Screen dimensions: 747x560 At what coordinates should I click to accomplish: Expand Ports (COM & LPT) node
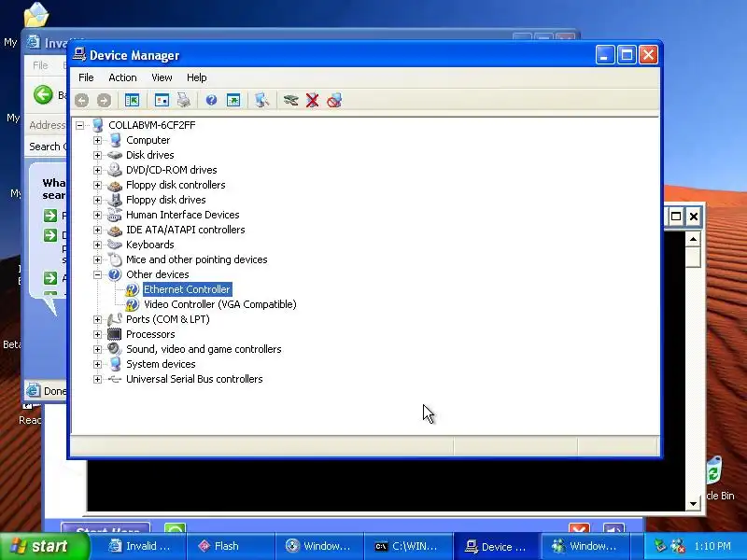point(98,319)
